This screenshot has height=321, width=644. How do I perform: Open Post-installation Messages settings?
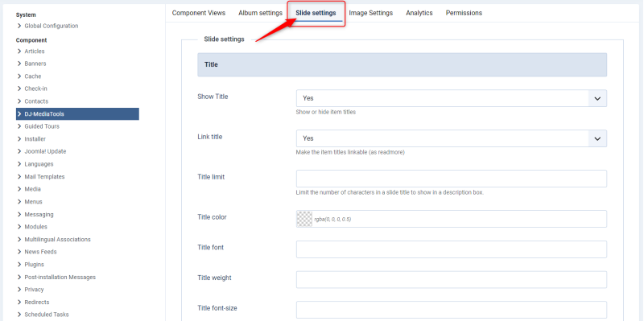coord(60,278)
